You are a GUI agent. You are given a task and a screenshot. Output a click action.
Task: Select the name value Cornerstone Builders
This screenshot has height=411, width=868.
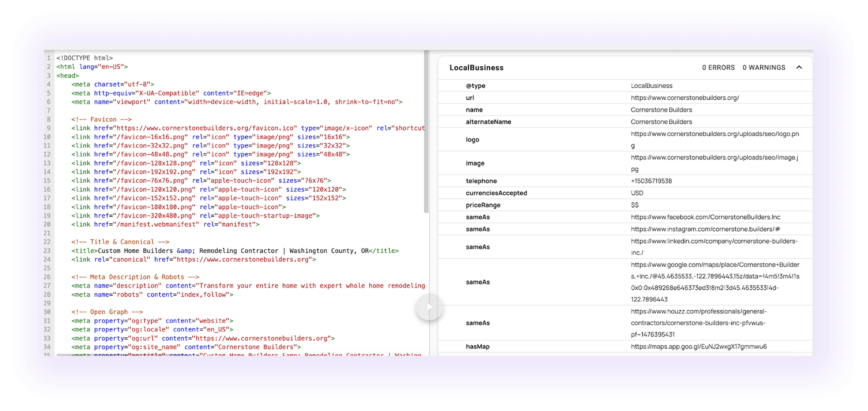[x=661, y=110]
